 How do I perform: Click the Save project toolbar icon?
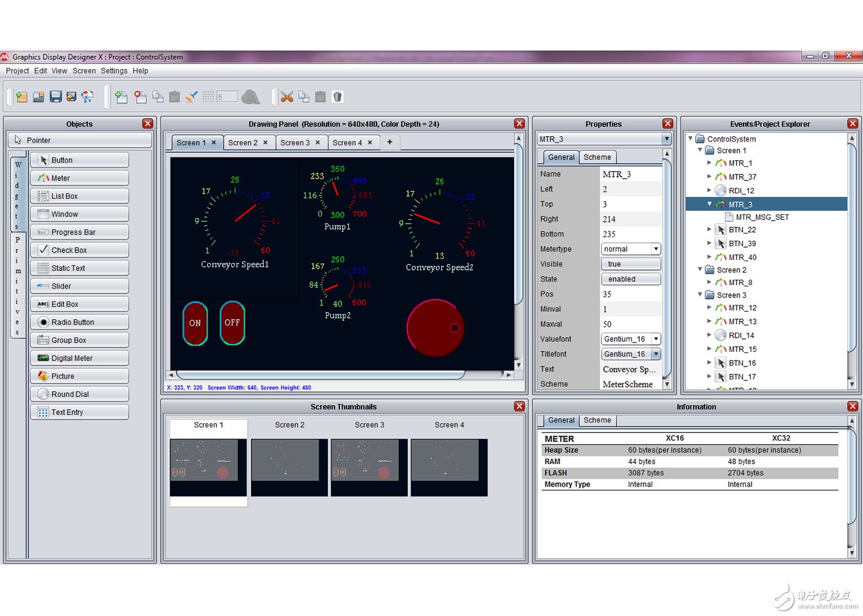point(55,97)
